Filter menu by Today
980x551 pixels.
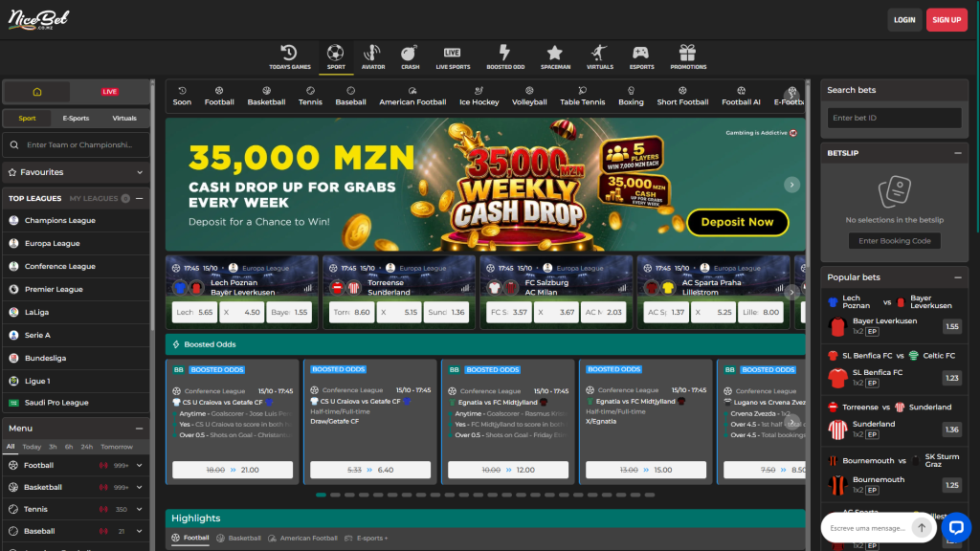pos(32,447)
